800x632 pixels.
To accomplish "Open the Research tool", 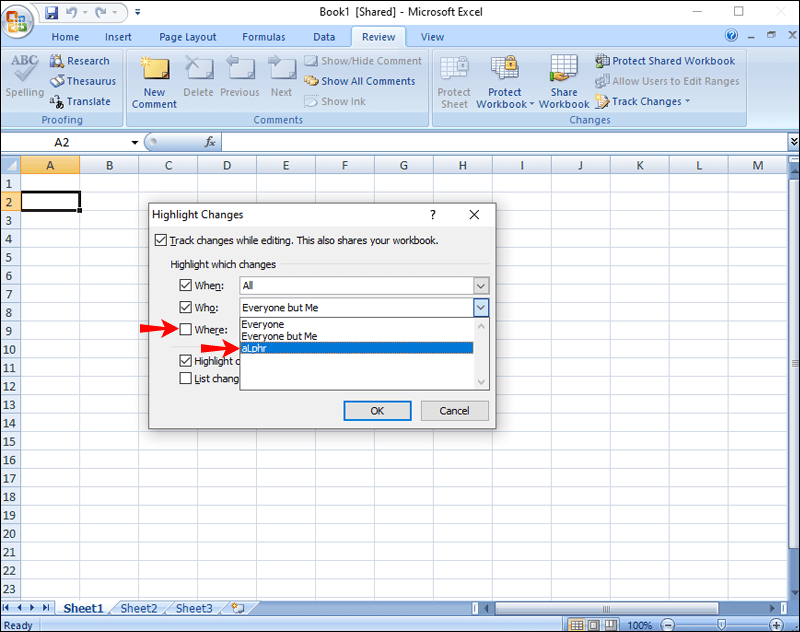I will pos(80,61).
